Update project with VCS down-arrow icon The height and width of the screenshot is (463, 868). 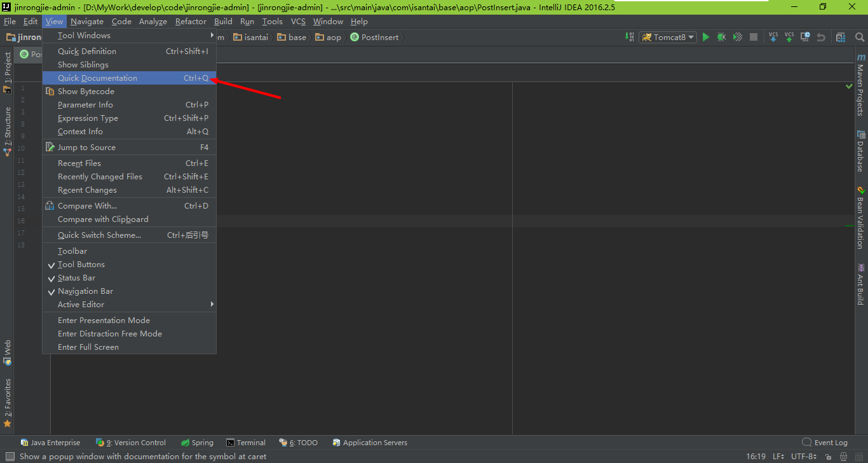pos(773,38)
